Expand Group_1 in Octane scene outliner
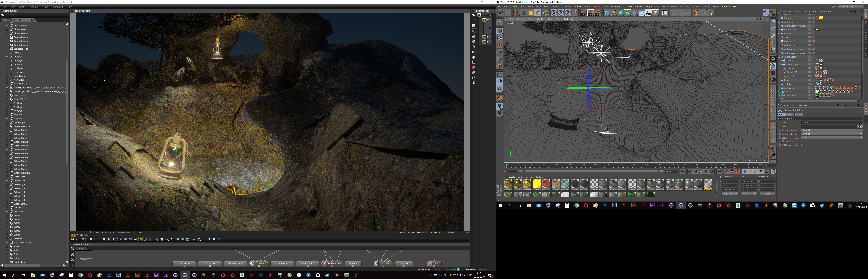The height and width of the screenshot is (279, 868). [x=7, y=57]
